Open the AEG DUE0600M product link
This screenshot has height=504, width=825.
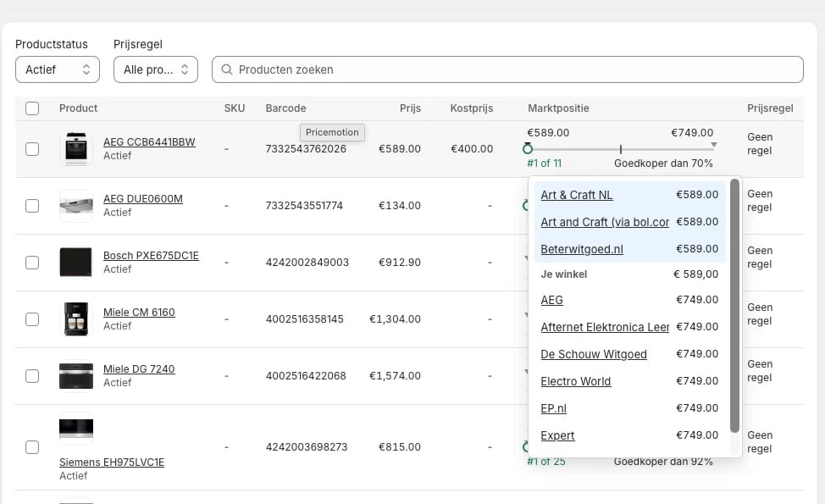pos(142,199)
